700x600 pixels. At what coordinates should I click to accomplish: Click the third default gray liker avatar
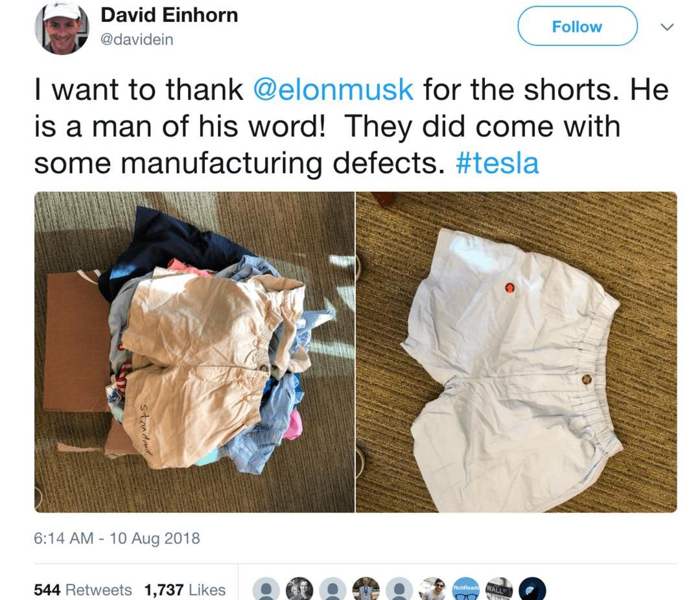click(399, 589)
